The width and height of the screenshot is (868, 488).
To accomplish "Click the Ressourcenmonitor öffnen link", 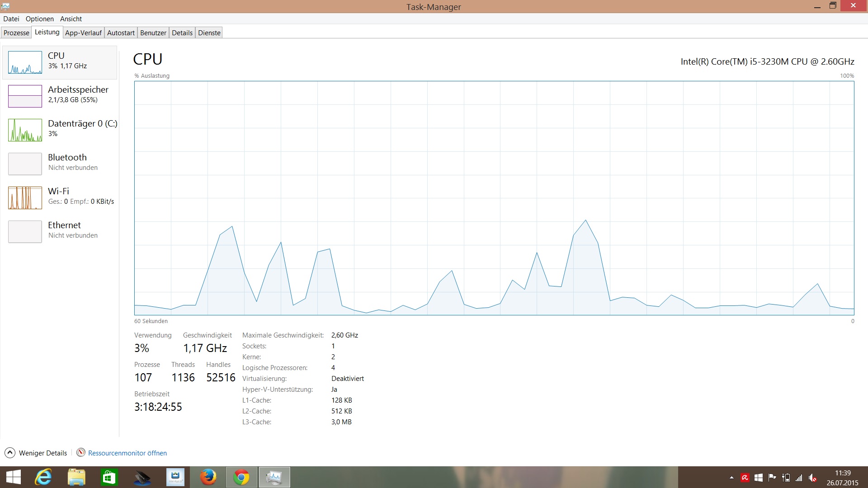I will (x=127, y=453).
